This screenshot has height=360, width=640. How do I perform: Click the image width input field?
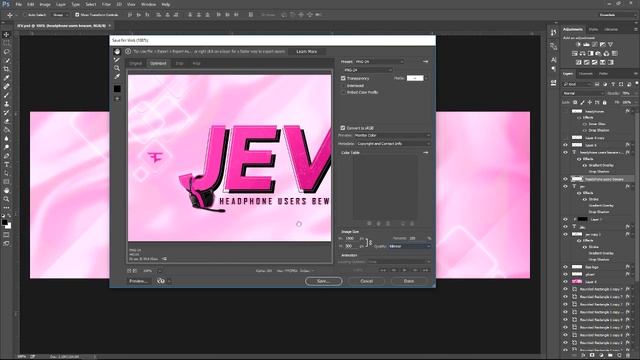tap(352, 238)
